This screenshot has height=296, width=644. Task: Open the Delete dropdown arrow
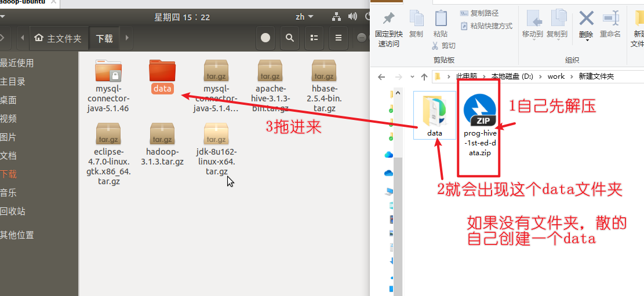click(x=587, y=40)
